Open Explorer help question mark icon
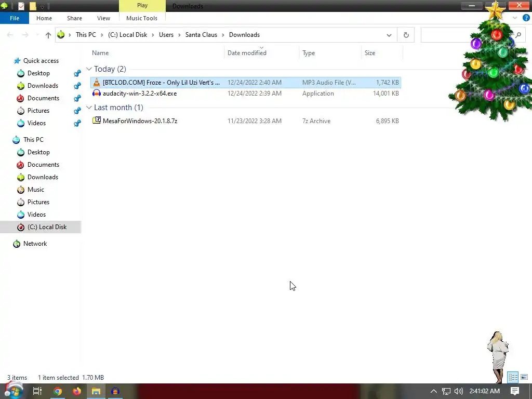 pyautogui.click(x=526, y=18)
